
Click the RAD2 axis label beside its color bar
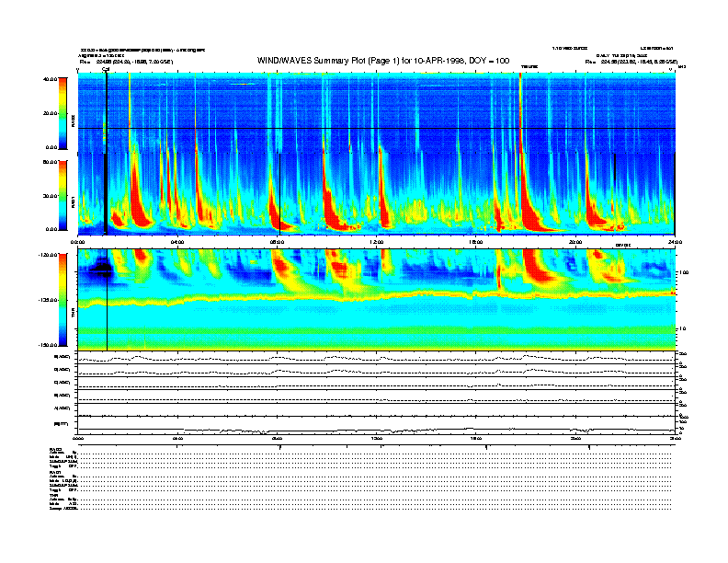[73, 120]
